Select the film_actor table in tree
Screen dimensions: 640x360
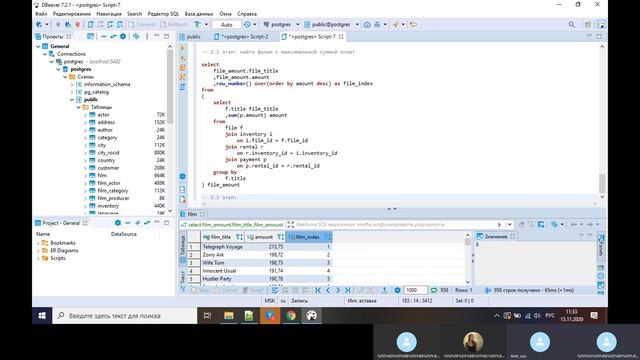(109, 183)
